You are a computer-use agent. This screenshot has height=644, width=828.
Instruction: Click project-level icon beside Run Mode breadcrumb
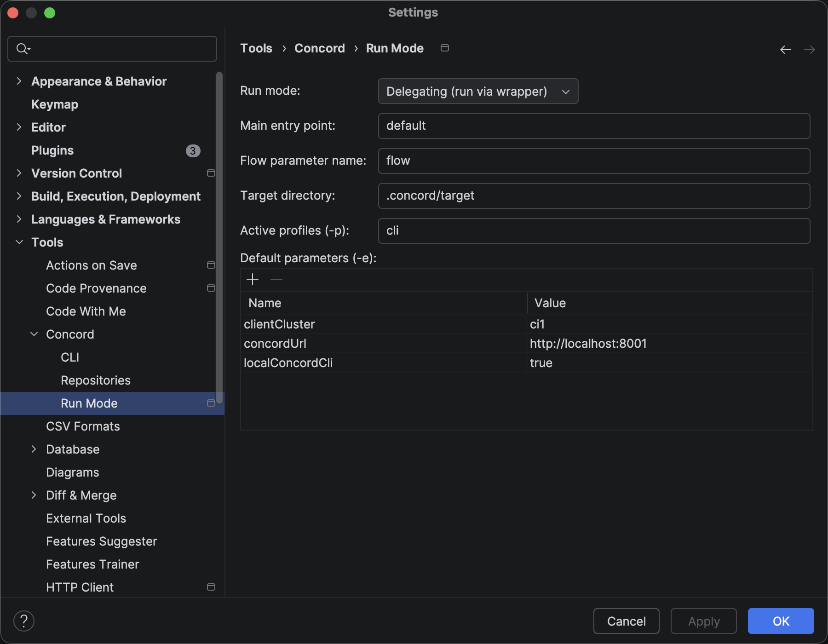[445, 48]
